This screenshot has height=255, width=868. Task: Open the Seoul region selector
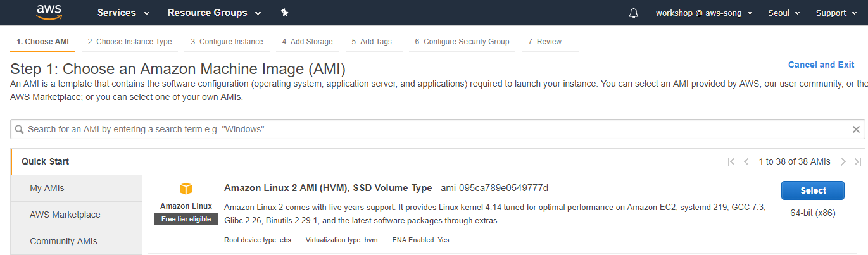[x=784, y=13]
